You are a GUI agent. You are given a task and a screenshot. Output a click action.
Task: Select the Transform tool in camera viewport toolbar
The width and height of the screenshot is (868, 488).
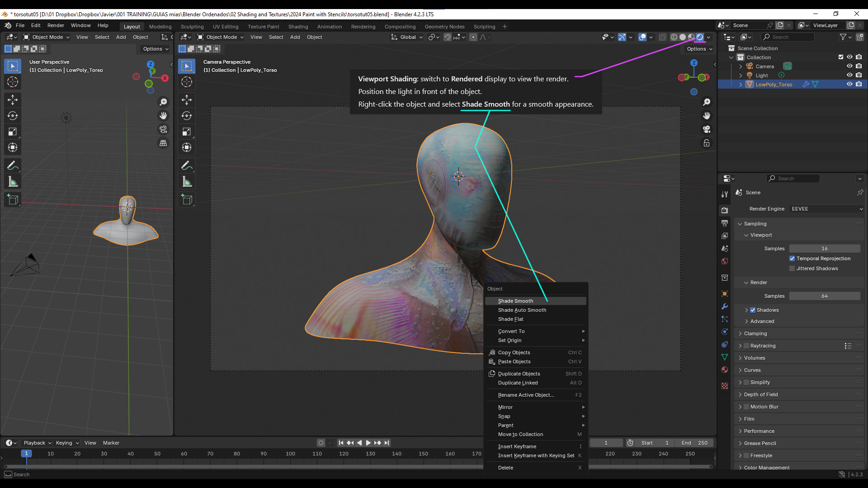tap(187, 147)
